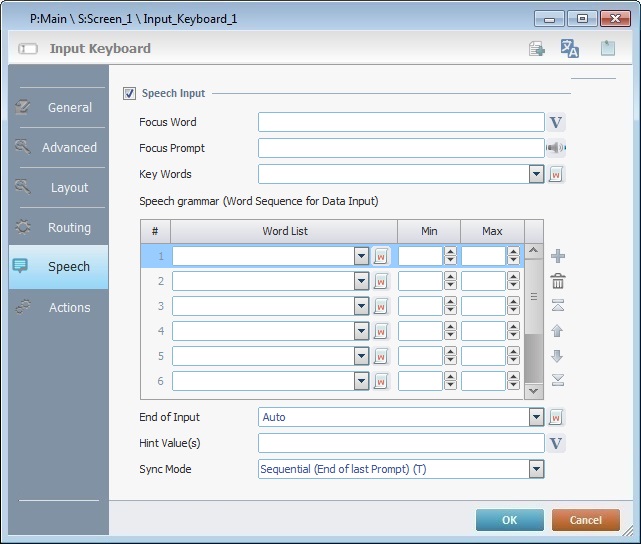
Task: Open the Sync Mode dropdown
Action: (x=536, y=469)
